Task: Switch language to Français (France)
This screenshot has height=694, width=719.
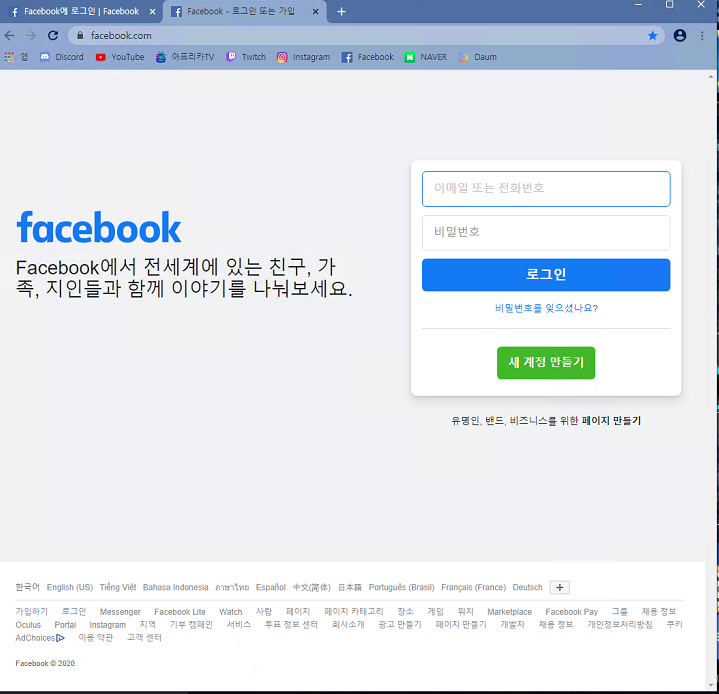Action: (473, 587)
